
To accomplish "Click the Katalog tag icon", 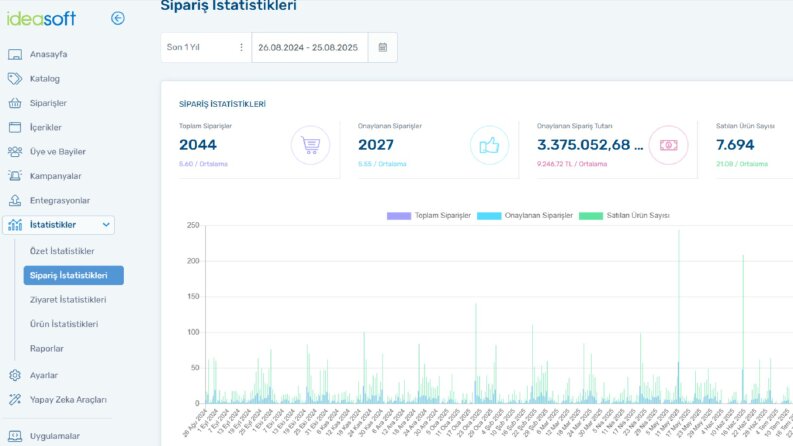I will tap(15, 78).
